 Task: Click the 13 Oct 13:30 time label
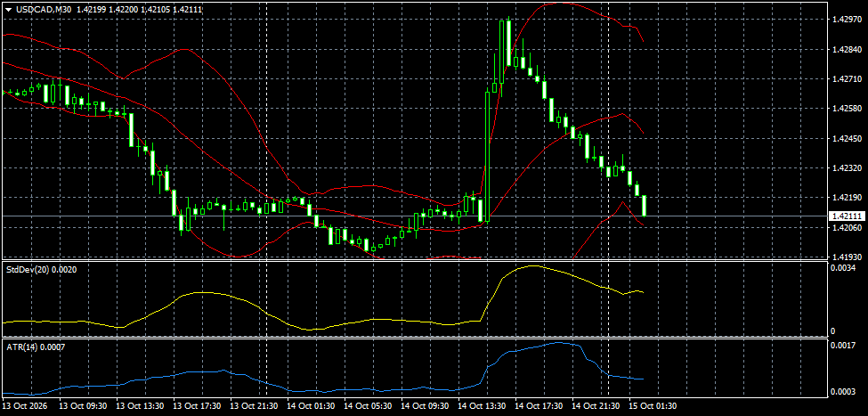tap(139, 406)
